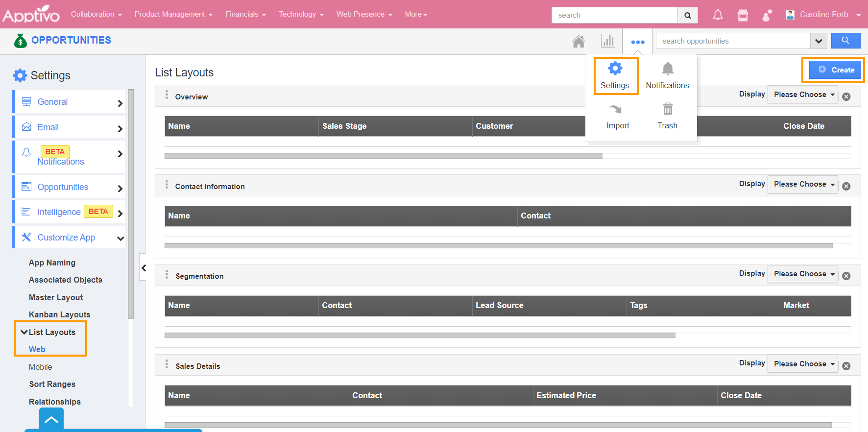This screenshot has width=868, height=432.
Task: Collapse the Customize App section
Action: tap(69, 238)
